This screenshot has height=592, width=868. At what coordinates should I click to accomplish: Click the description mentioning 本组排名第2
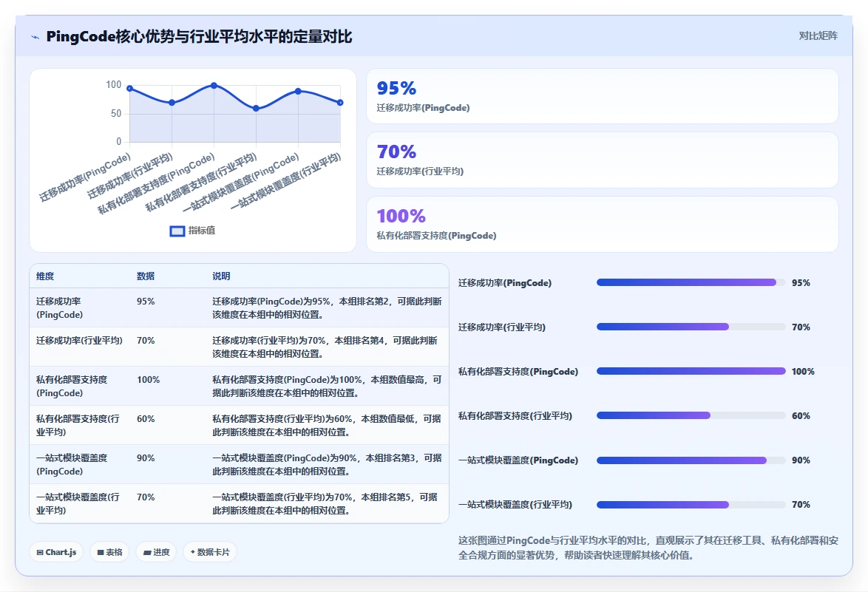tap(327, 308)
